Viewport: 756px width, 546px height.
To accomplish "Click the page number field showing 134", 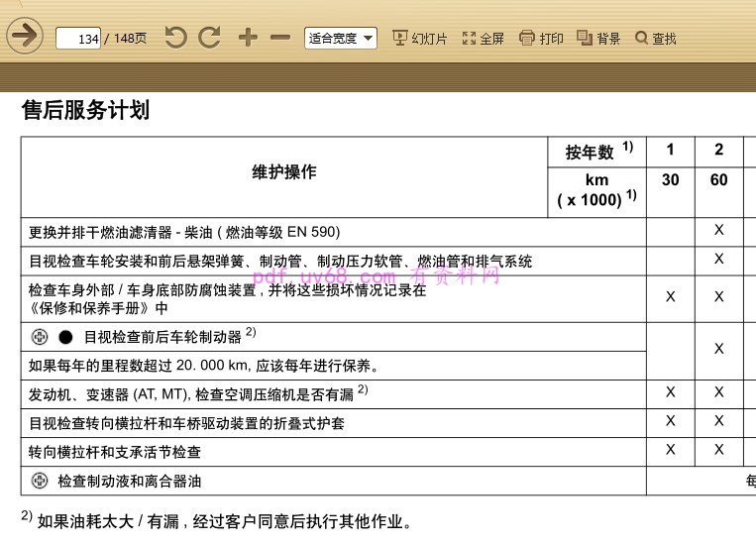I will [x=78, y=39].
